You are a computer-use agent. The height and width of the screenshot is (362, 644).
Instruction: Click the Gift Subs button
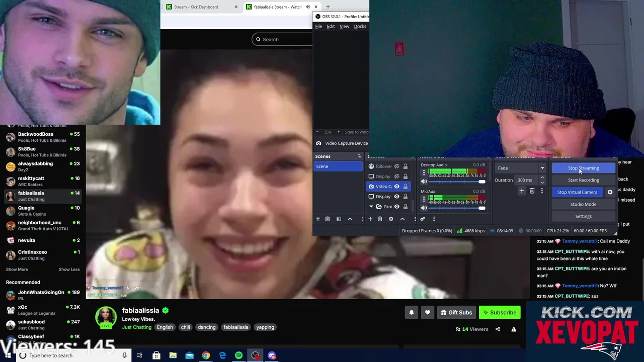456,313
